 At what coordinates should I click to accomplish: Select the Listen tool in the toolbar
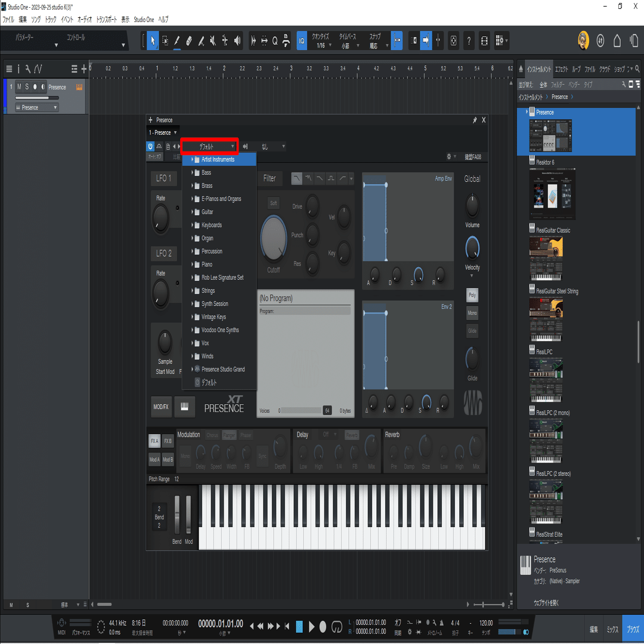point(236,41)
